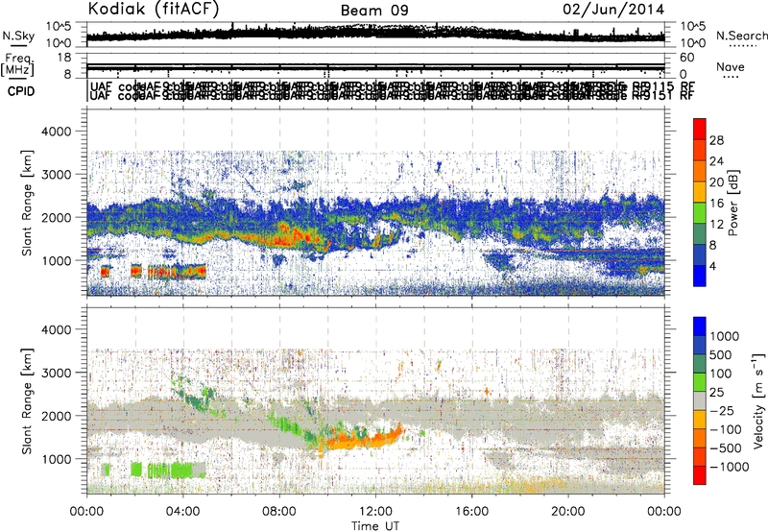Viewport: 768px width, 532px height.
Task: Click the '3000' tick of the power panel
Action: tap(56, 175)
